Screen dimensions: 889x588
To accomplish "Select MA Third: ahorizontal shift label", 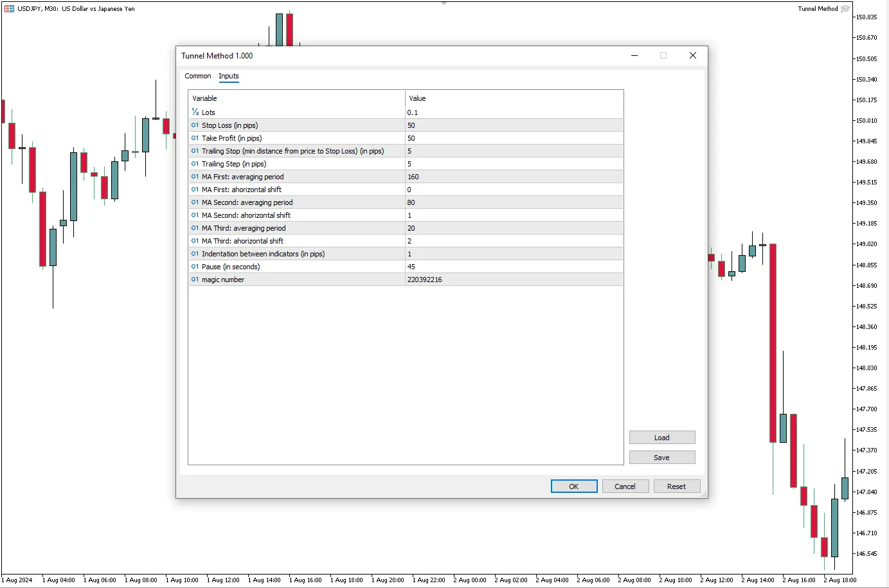I will click(243, 241).
